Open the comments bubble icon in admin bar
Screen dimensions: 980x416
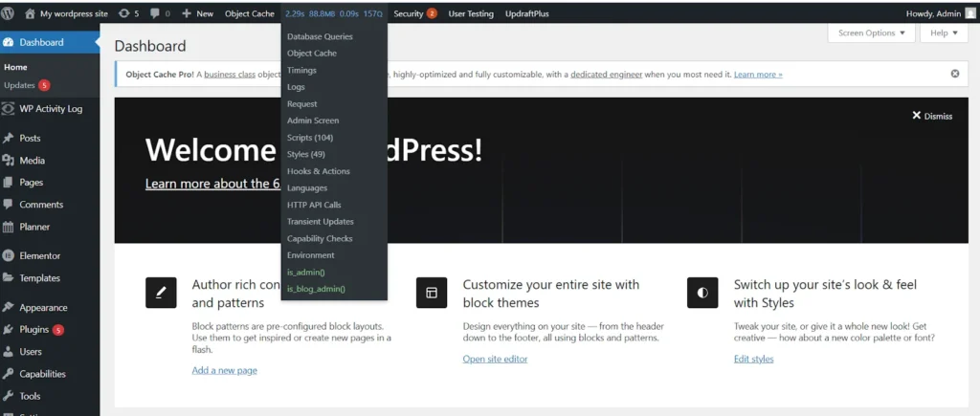(155, 13)
